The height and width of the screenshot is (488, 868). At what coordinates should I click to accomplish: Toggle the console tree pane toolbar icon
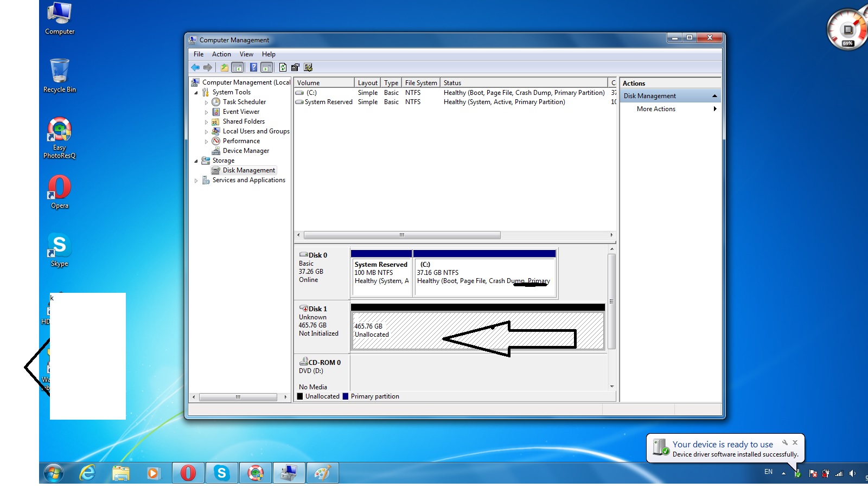(237, 67)
